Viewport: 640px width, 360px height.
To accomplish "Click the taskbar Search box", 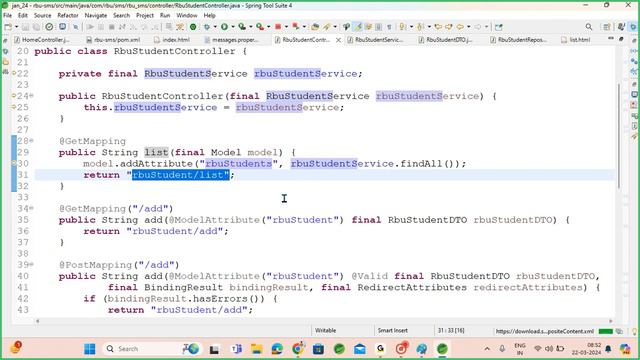I will (151, 349).
